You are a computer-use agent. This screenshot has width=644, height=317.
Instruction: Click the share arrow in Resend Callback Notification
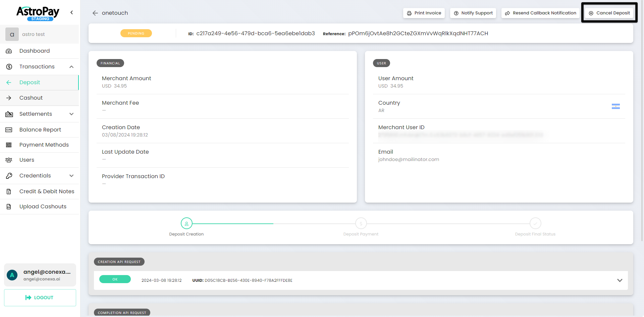[507, 13]
